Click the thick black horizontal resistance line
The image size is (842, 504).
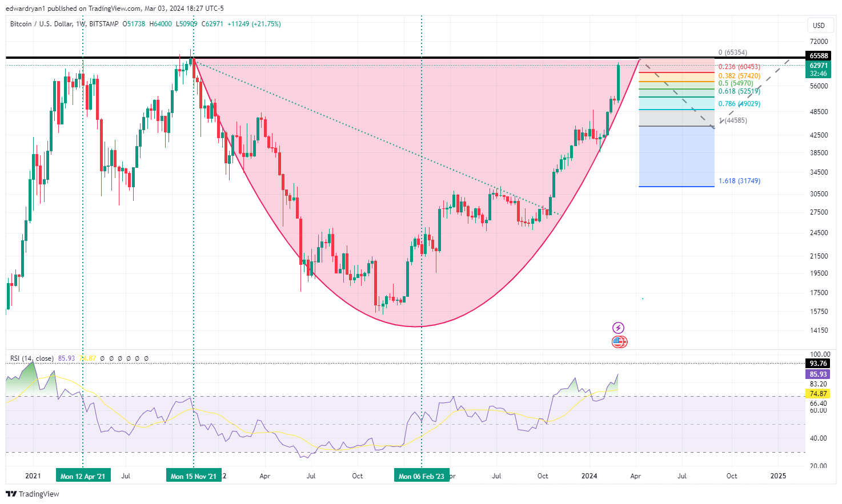[x=404, y=58]
